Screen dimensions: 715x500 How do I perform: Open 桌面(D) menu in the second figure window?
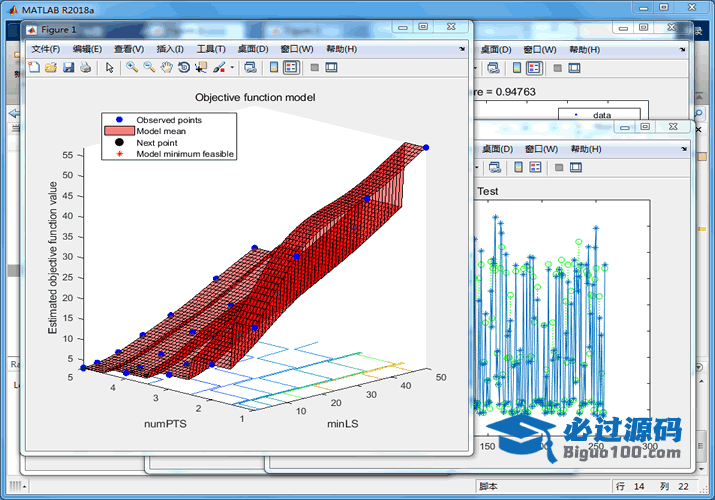pos(496,50)
